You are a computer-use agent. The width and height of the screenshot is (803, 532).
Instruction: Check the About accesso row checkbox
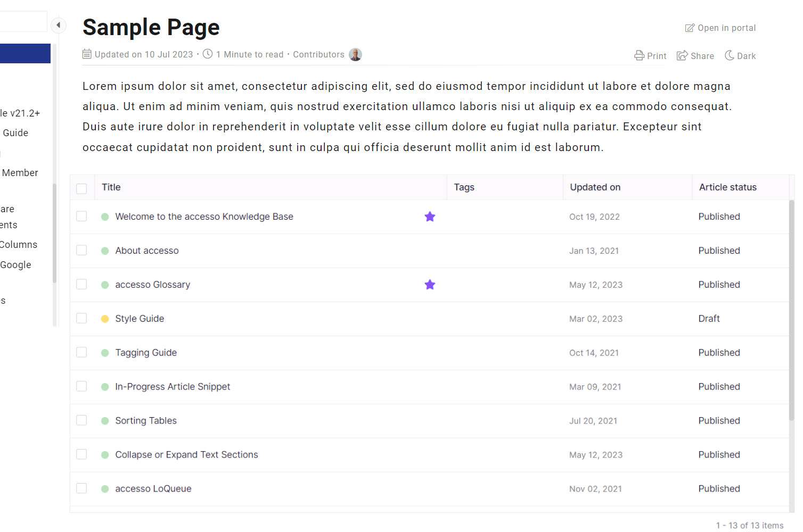pyautogui.click(x=81, y=251)
